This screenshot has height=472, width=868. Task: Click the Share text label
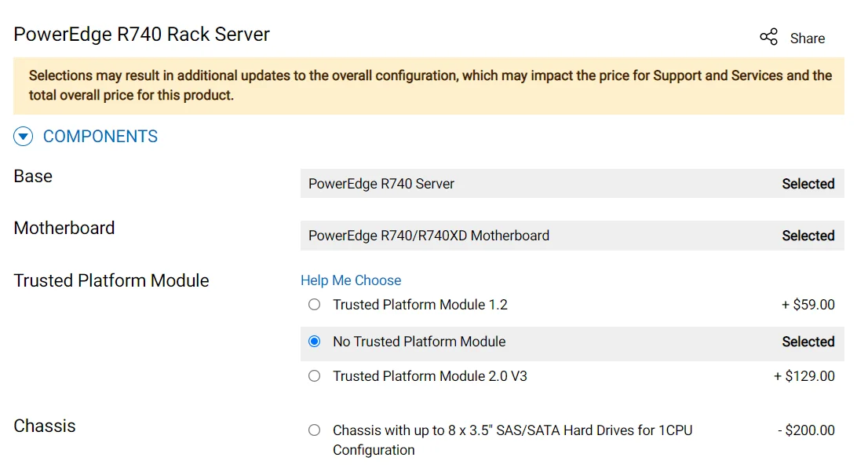[807, 38]
